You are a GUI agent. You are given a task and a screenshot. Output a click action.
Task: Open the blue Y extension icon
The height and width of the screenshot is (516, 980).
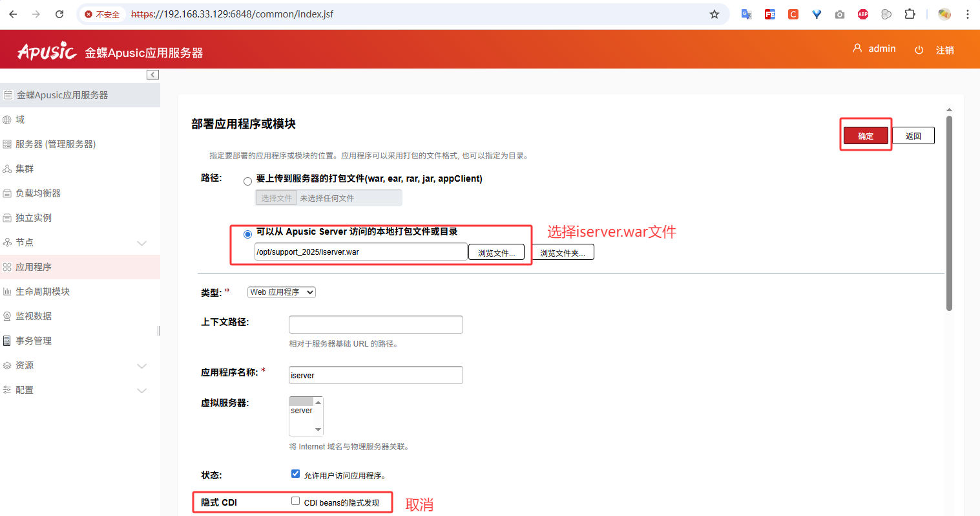(817, 14)
